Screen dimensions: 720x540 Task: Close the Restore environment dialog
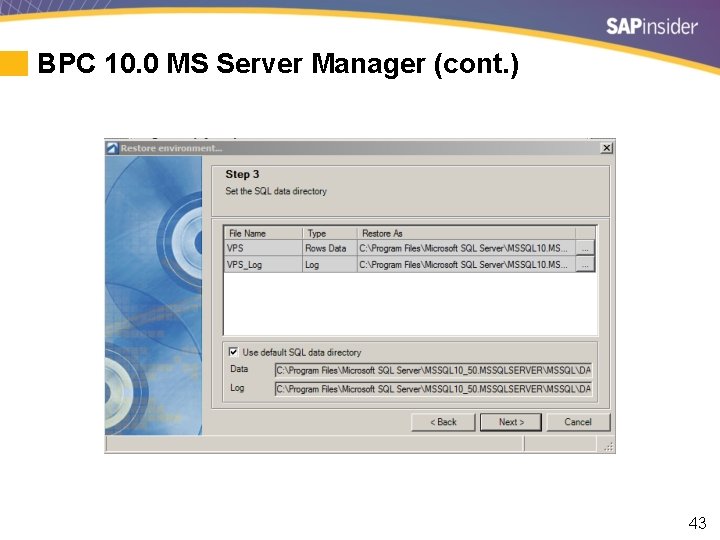pyautogui.click(x=607, y=148)
